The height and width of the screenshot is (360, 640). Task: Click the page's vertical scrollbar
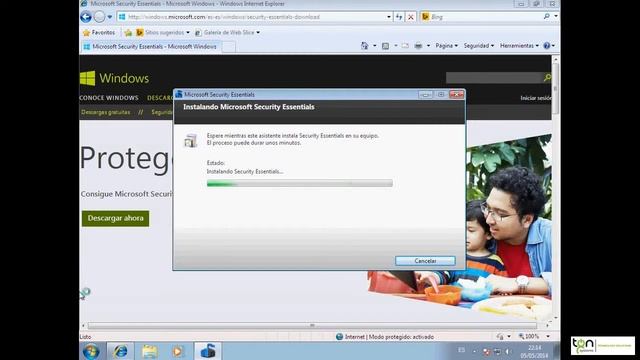pos(555,189)
